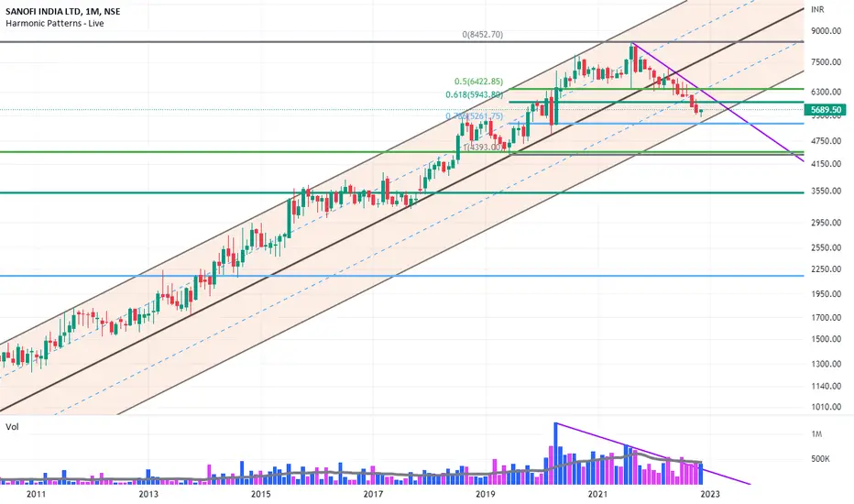
Task: Select the purple downtrend line on price chart
Action: pyautogui.click(x=719, y=103)
